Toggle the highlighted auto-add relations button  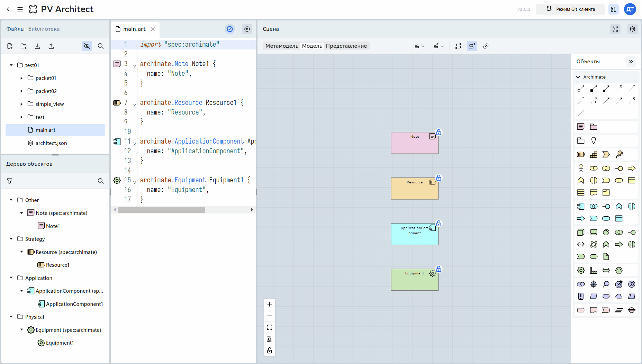coord(472,46)
